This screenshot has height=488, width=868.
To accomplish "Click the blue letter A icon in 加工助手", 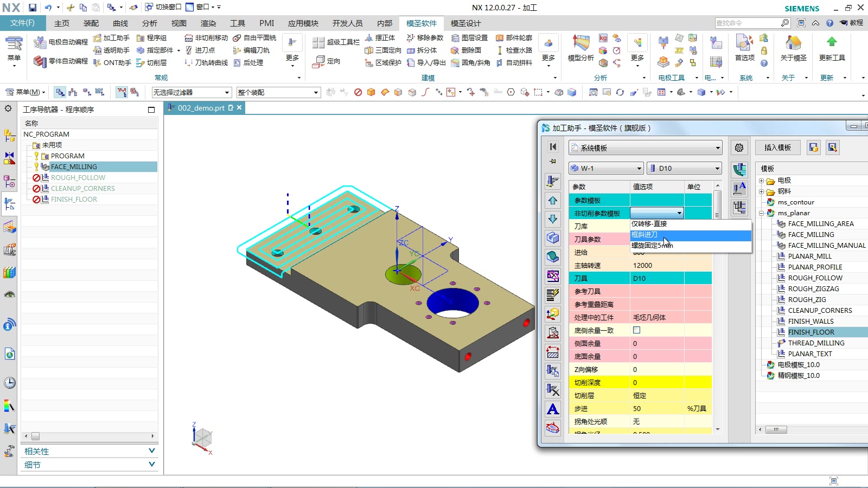I will click(553, 409).
